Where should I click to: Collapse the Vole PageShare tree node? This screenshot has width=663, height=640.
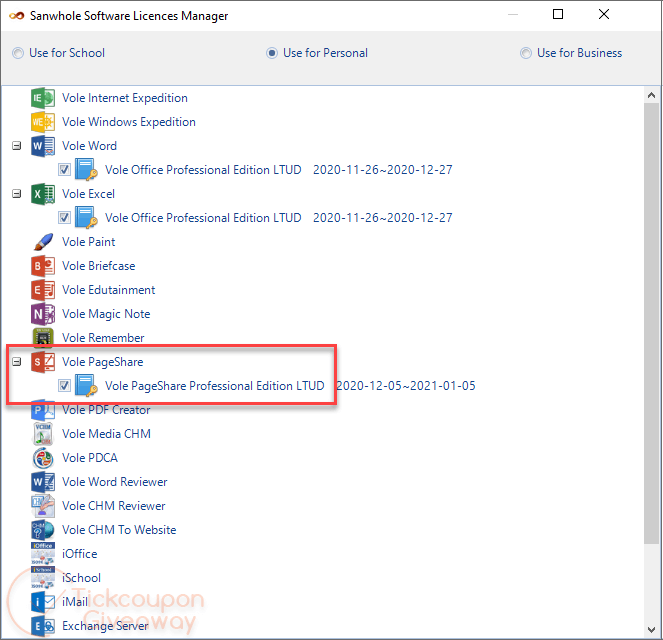tap(16, 362)
